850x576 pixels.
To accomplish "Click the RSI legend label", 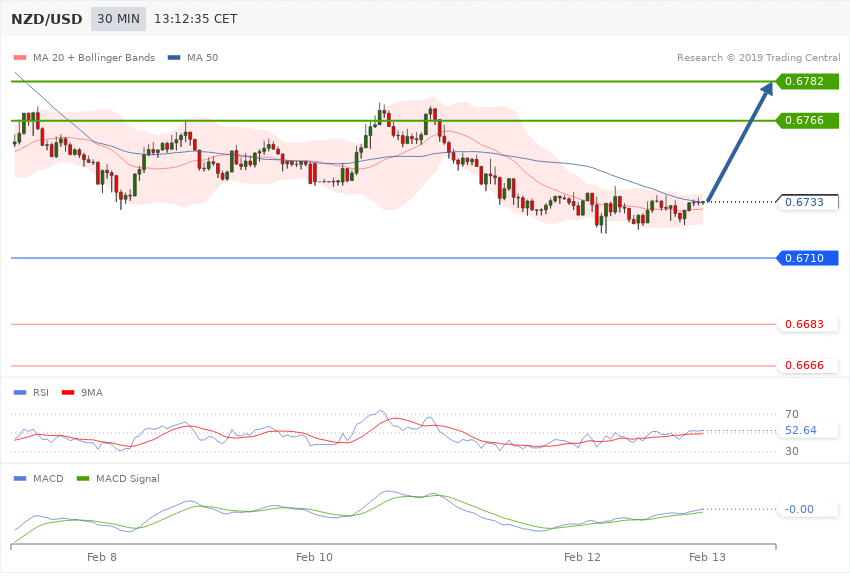I will click(41, 392).
